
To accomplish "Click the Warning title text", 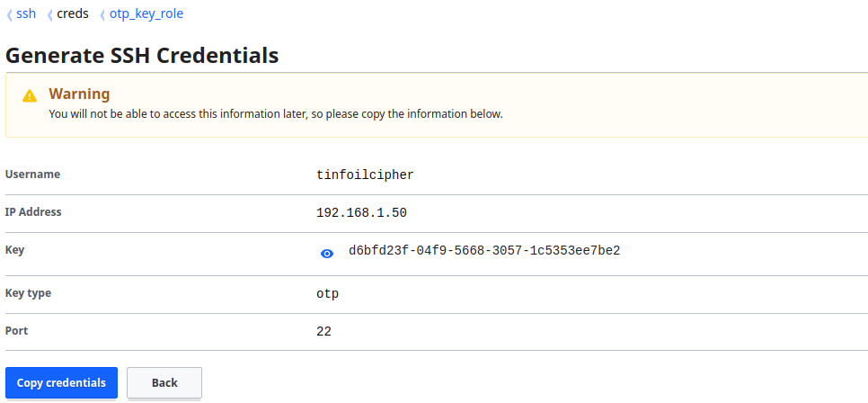I will pyautogui.click(x=79, y=94).
